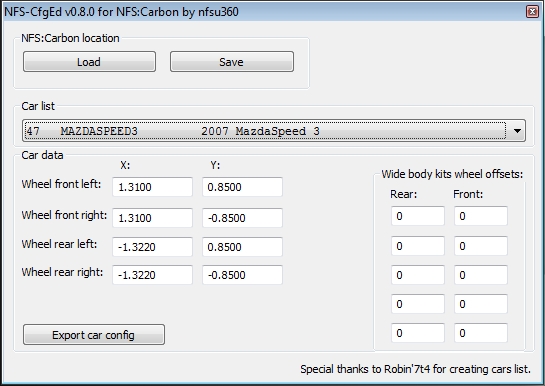545x386 pixels.
Task: Focus first Rear wide body offset field
Action: (x=418, y=216)
